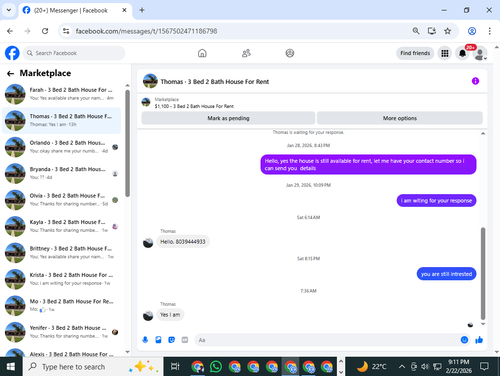Click the Find friends button
The height and width of the screenshot is (376, 500).
415,53
